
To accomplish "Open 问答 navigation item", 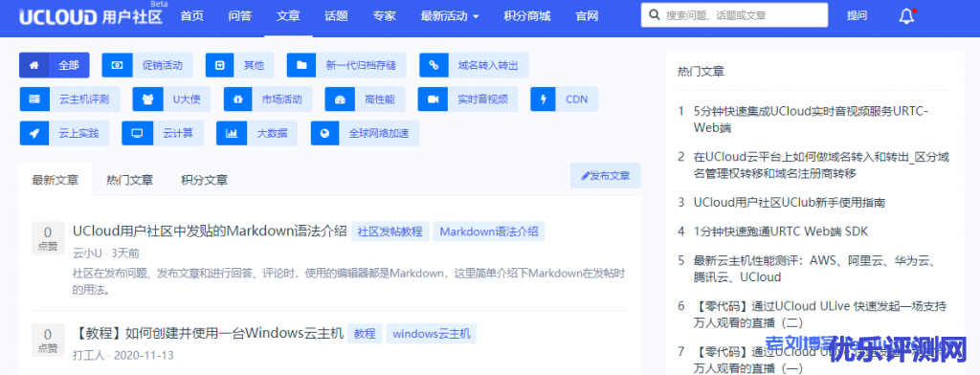I will [239, 16].
